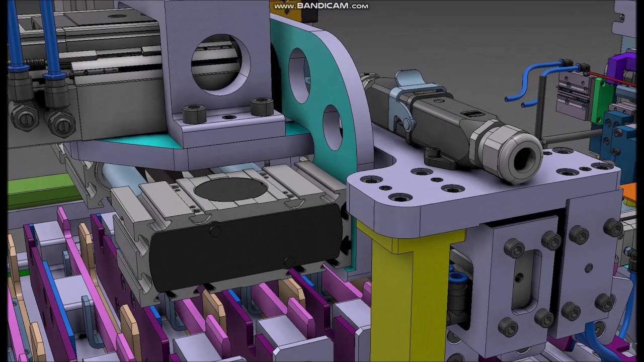Viewport: 644px width, 362px height.
Task: Click the lower hole in the teal plate
Action: coord(332,127)
